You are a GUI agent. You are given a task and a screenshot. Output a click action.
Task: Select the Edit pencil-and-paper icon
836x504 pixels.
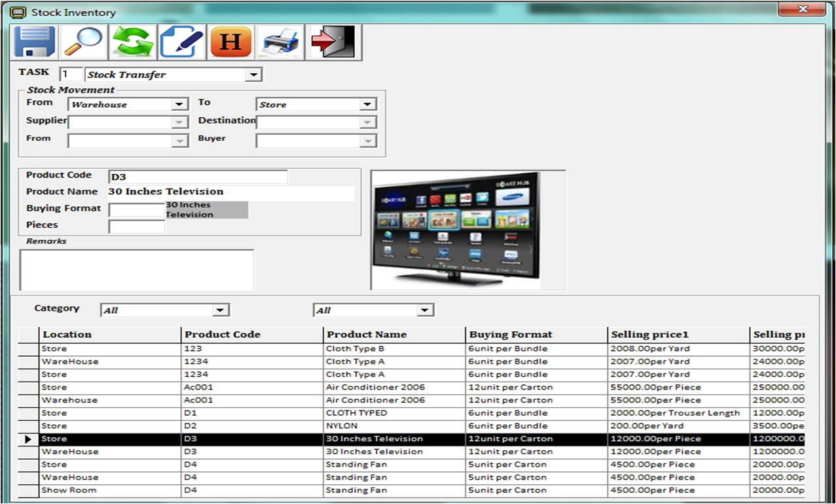(181, 43)
